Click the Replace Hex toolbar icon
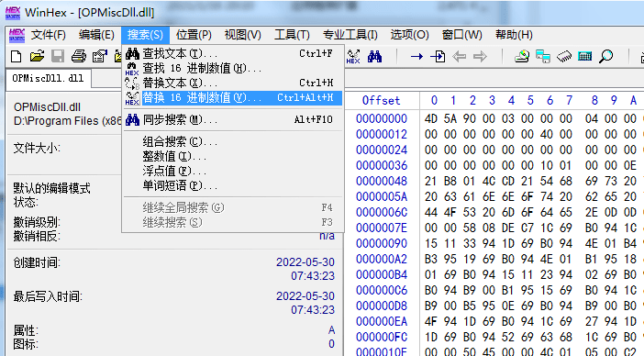The width and height of the screenshot is (644, 356). (x=353, y=56)
